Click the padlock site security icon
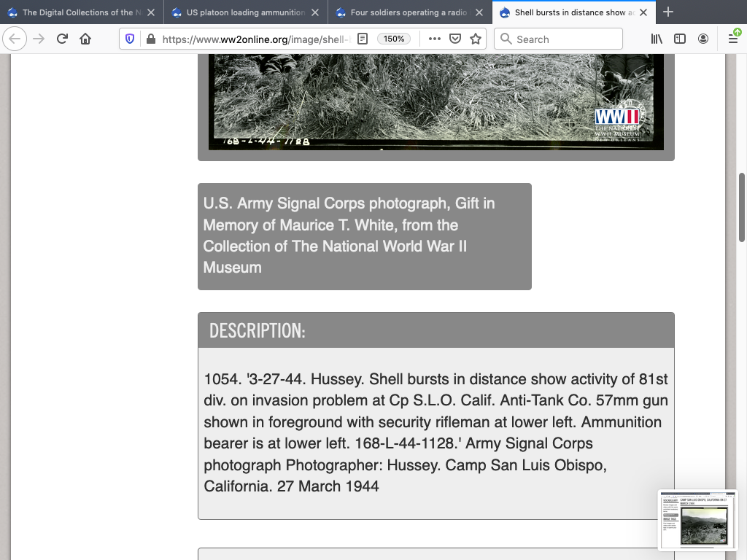The height and width of the screenshot is (560, 747). (150, 39)
